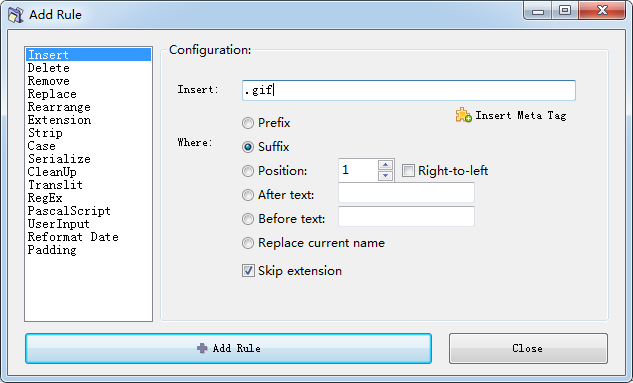Open the UserInput rule type
The height and width of the screenshot is (383, 633).
88,224
